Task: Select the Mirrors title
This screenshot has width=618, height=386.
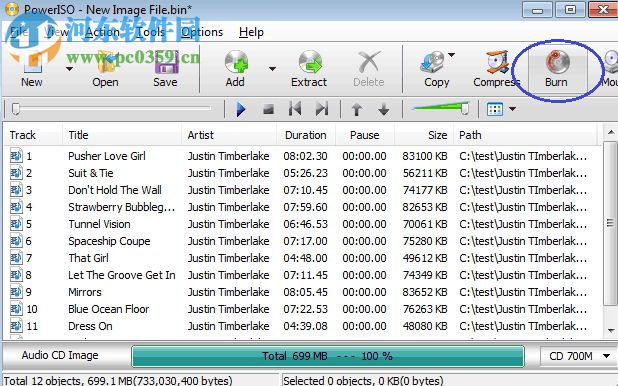Action: pyautogui.click(x=85, y=292)
